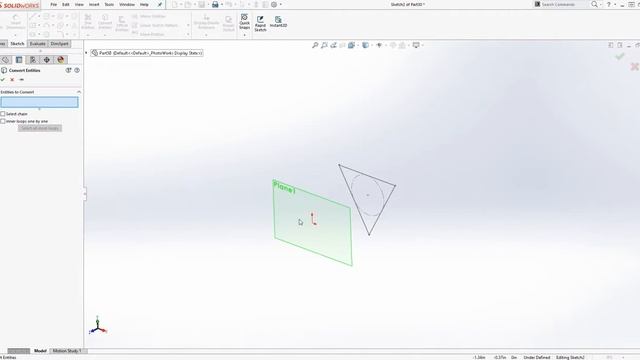
Task: Confirm sketch with corner green checkmark
Action: pos(620,56)
